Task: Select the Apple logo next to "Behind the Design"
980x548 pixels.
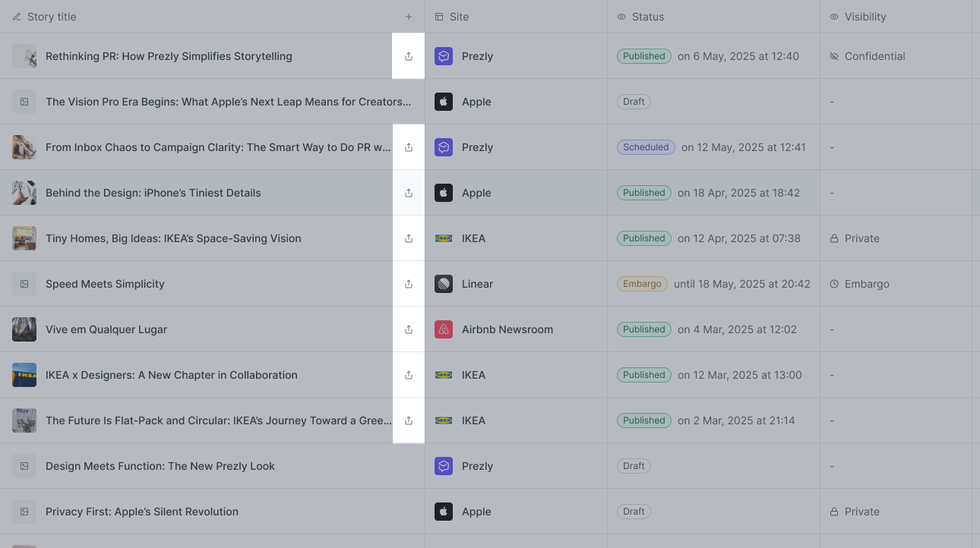Action: (x=444, y=192)
